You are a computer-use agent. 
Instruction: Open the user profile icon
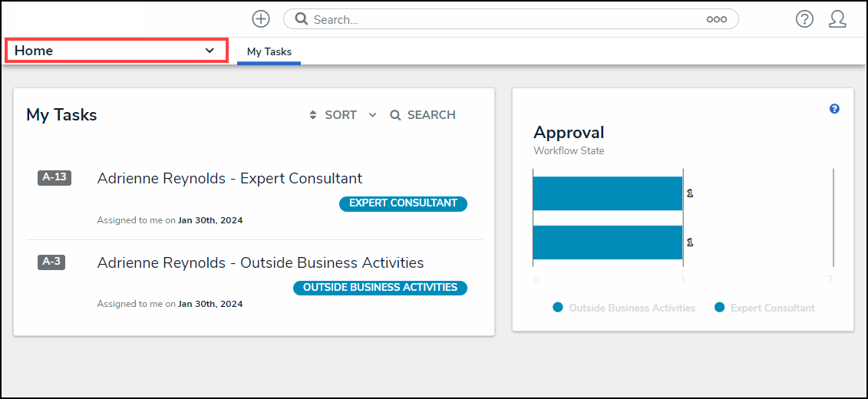837,19
